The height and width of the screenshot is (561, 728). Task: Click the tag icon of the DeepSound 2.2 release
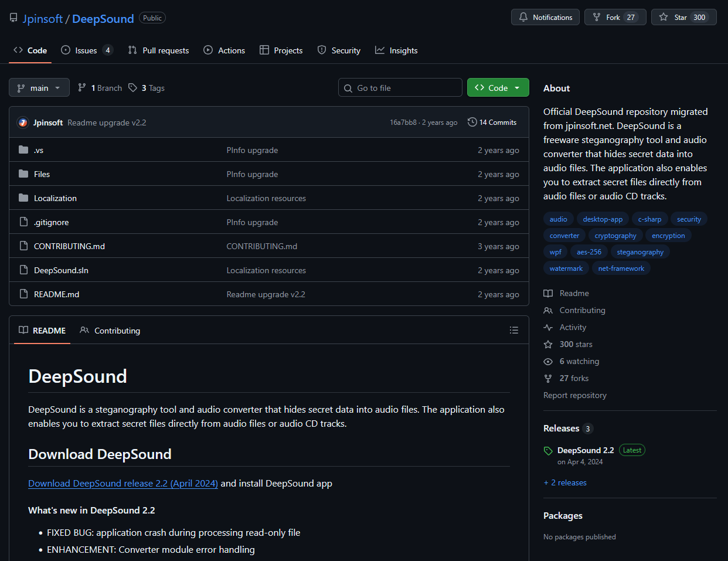point(548,451)
